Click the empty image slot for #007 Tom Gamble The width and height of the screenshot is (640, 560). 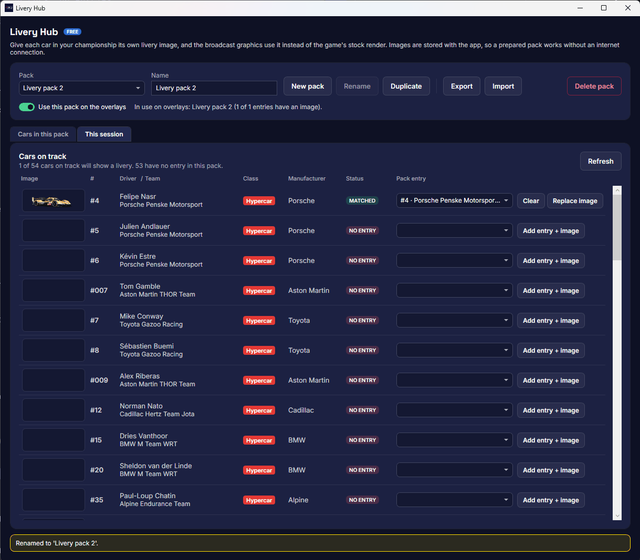(53, 290)
